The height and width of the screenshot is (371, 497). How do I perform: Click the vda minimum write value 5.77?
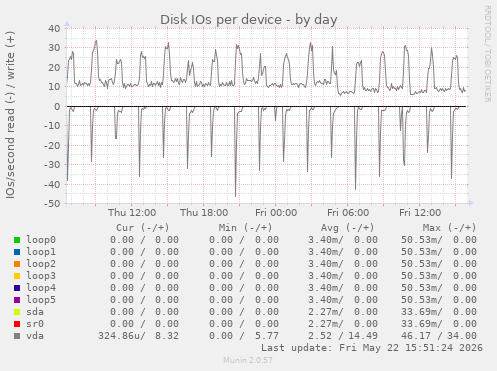pyautogui.click(x=267, y=336)
